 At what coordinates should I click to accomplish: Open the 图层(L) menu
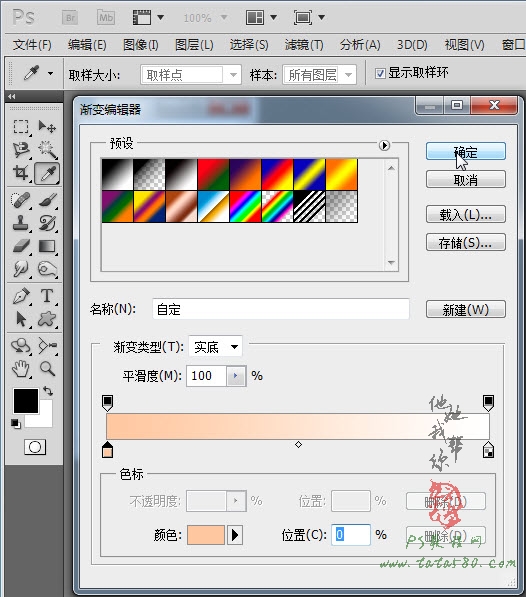coord(194,45)
